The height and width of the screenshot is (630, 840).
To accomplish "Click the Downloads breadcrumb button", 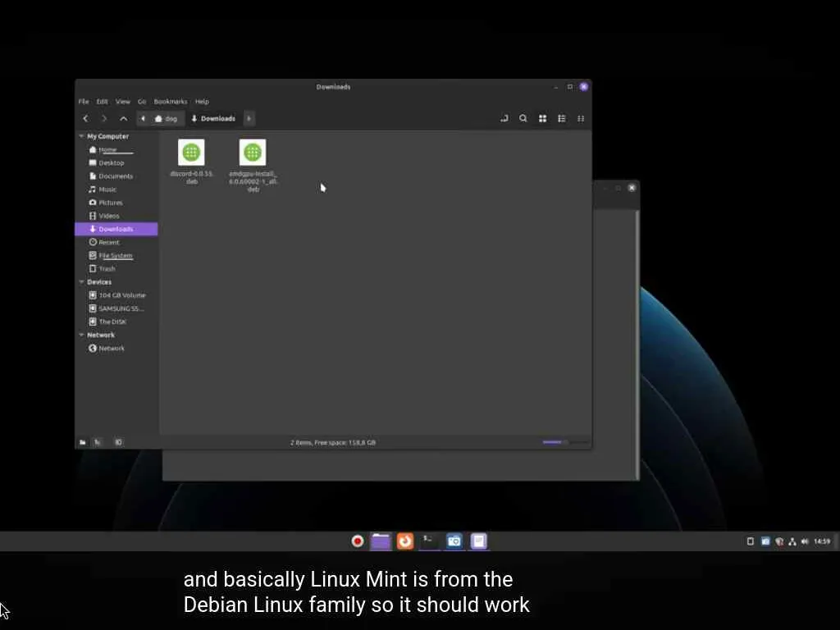I will point(213,118).
